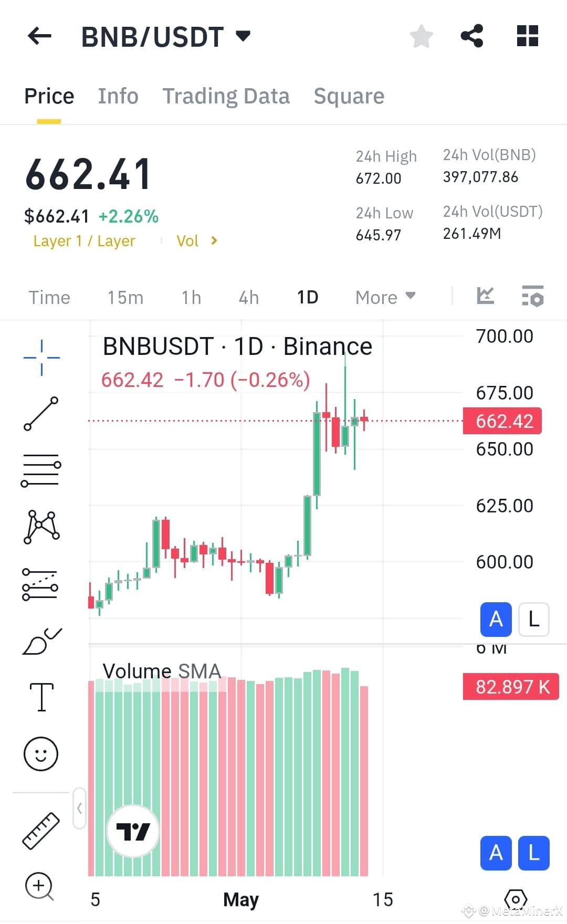This screenshot has width=567, height=924.
Task: Toggle auto scale A on price chart
Action: tap(496, 619)
